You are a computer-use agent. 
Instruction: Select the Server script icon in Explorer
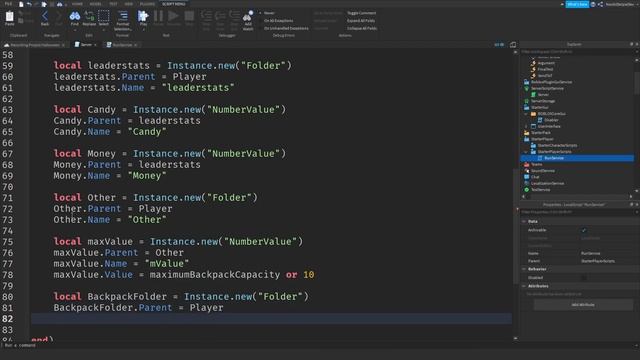(x=533, y=95)
